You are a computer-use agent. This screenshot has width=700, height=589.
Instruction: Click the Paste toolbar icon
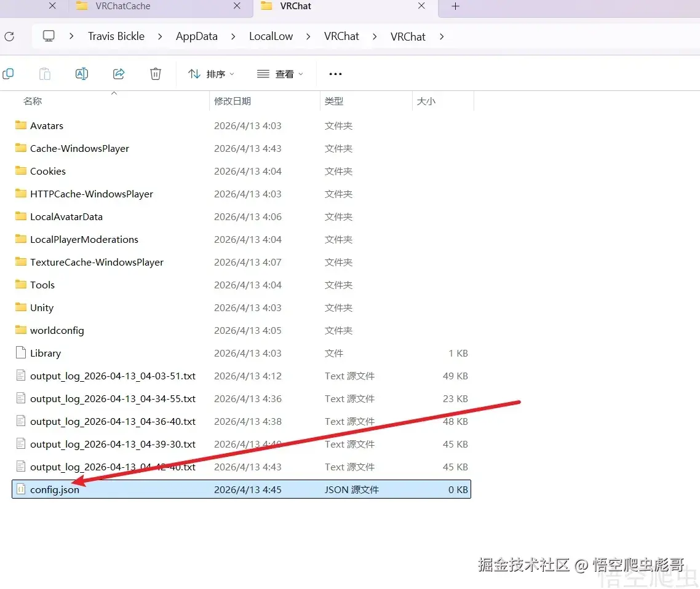[x=45, y=74]
